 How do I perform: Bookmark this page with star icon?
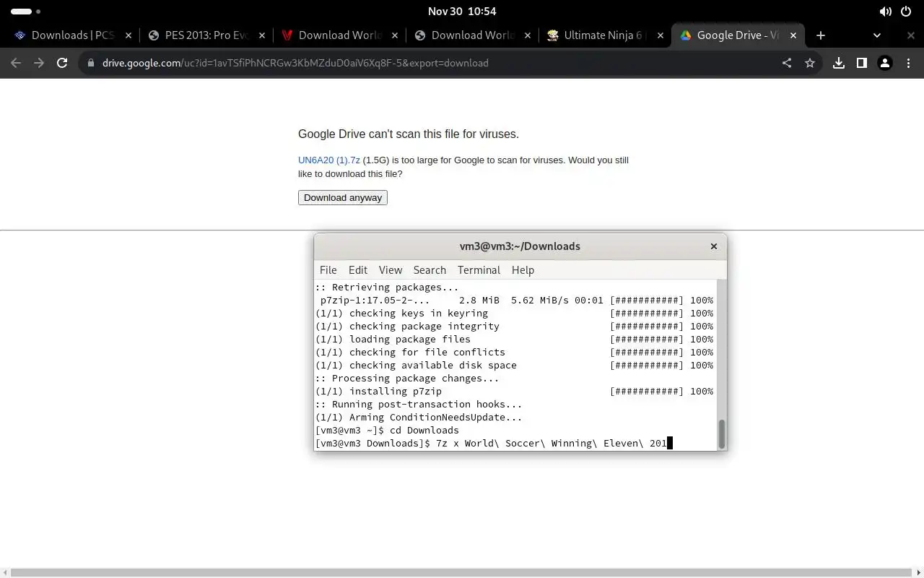(810, 63)
